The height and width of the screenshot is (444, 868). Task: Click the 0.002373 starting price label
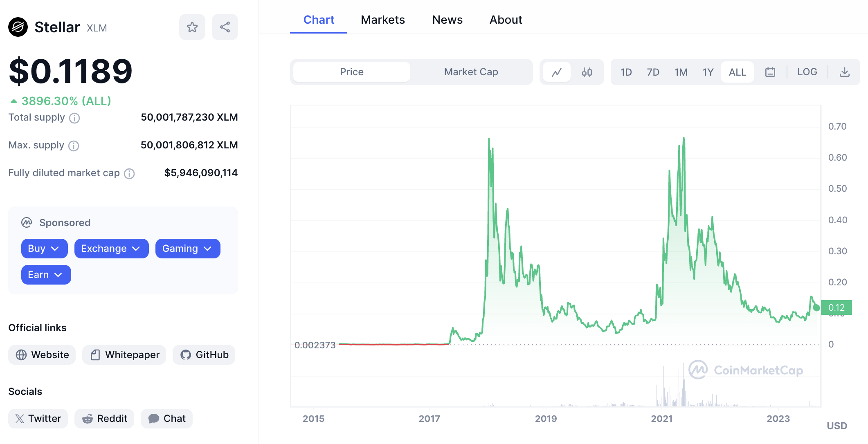click(x=315, y=345)
